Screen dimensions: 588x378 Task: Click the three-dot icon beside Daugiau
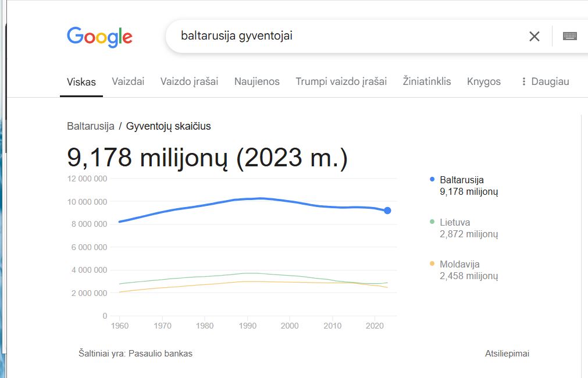524,81
